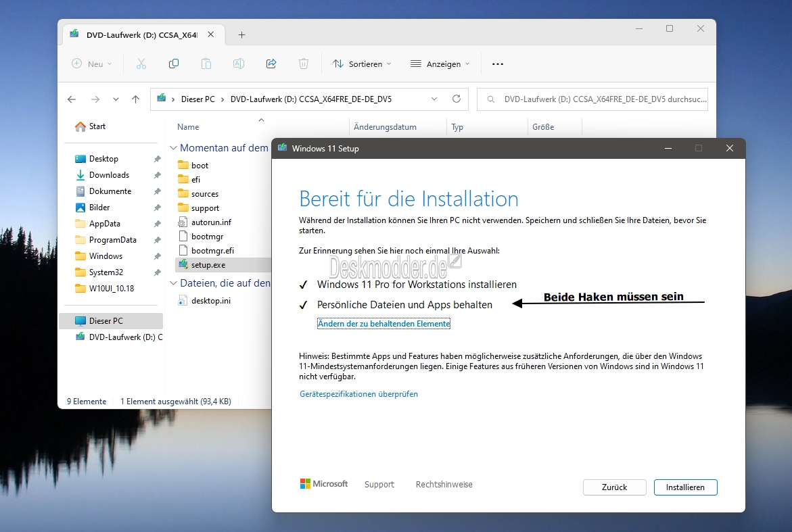Select the efi folder
Viewport: 792px width, 532px height.
(195, 179)
